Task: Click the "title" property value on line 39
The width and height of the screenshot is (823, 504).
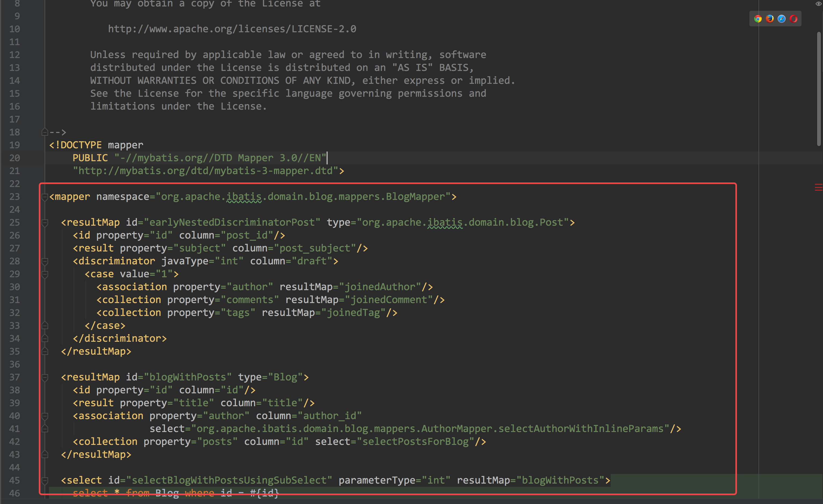Action: coord(194,403)
